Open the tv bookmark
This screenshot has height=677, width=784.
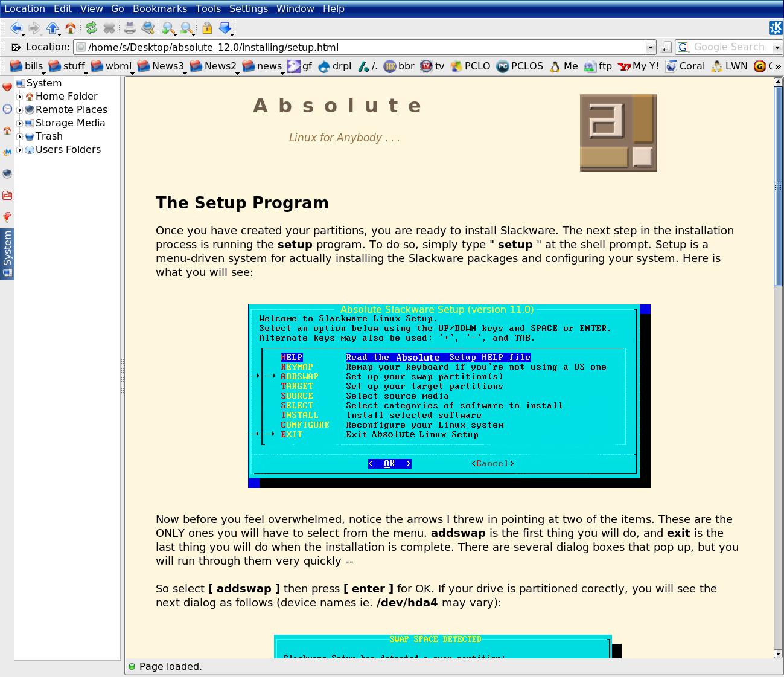pyautogui.click(x=432, y=66)
